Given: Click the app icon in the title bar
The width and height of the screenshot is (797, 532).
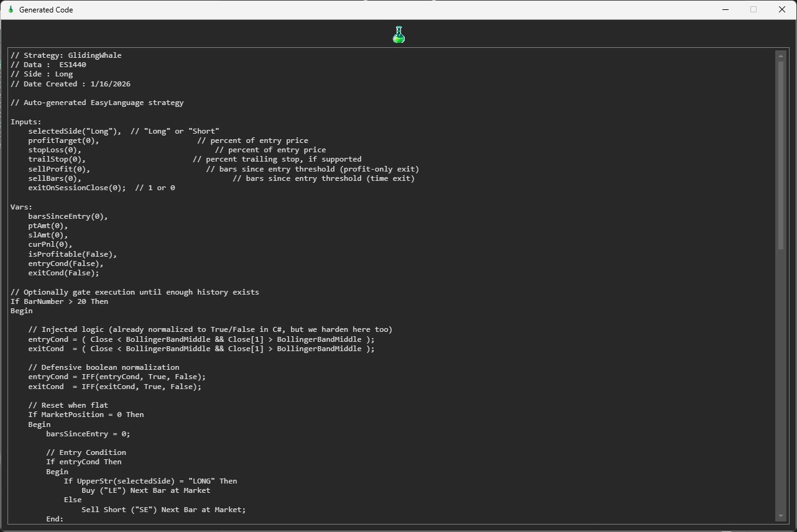Looking at the screenshot, I should click(x=11, y=9).
